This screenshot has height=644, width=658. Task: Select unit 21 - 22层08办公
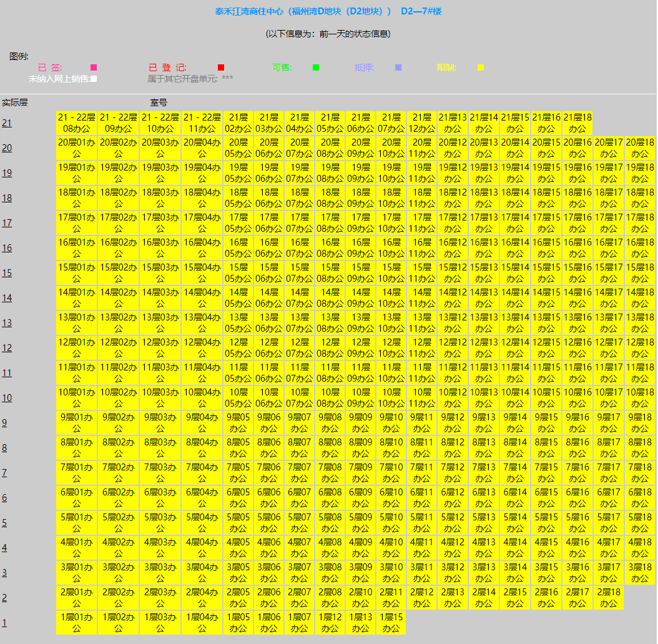pyautogui.click(x=76, y=123)
